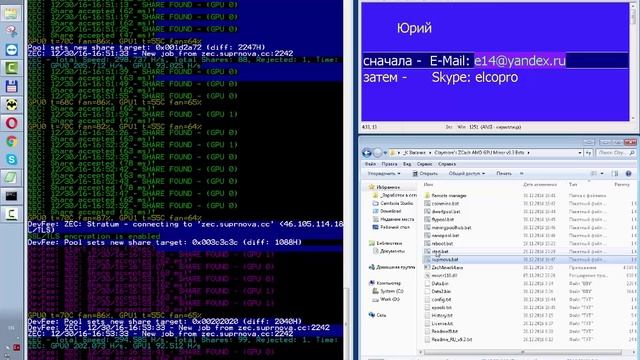Click the change view icon in Explorer
Screen dimensions: 640x360
tap(594, 173)
